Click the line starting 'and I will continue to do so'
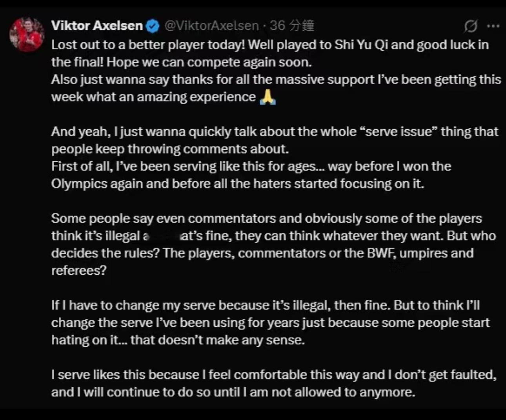 coord(233,392)
